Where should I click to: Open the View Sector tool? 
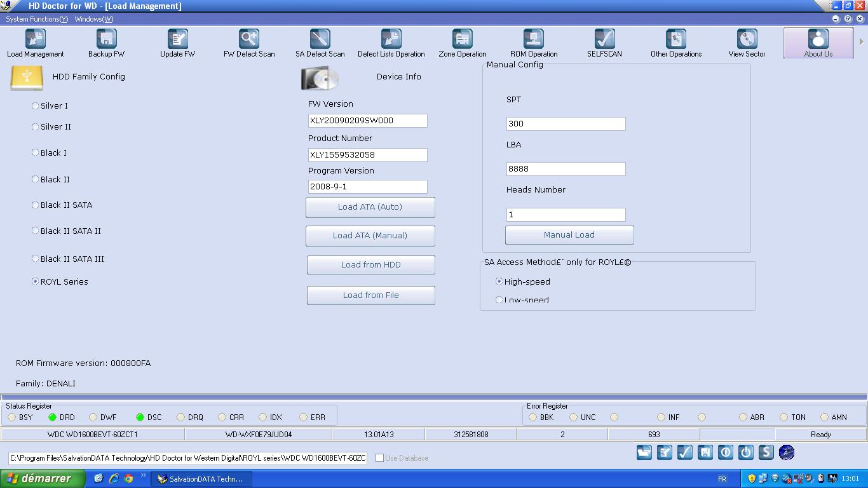(747, 43)
